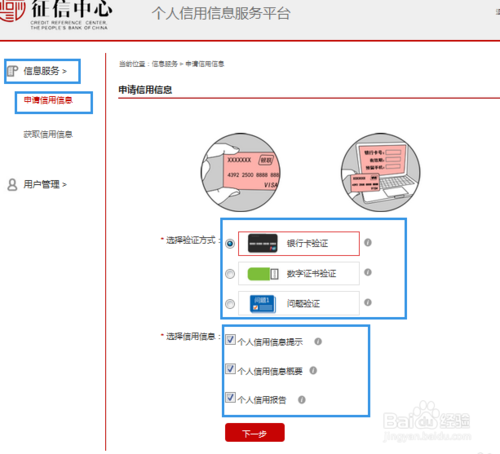Select the 数字证书验证 radio button
Image resolution: width=500 pixels, height=454 pixels.
(x=230, y=274)
